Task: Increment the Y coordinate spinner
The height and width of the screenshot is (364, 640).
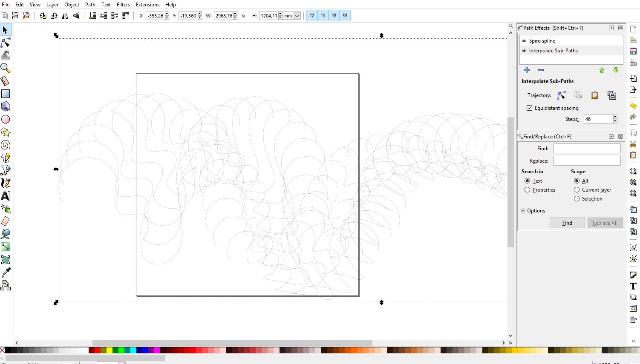Action: pos(200,14)
